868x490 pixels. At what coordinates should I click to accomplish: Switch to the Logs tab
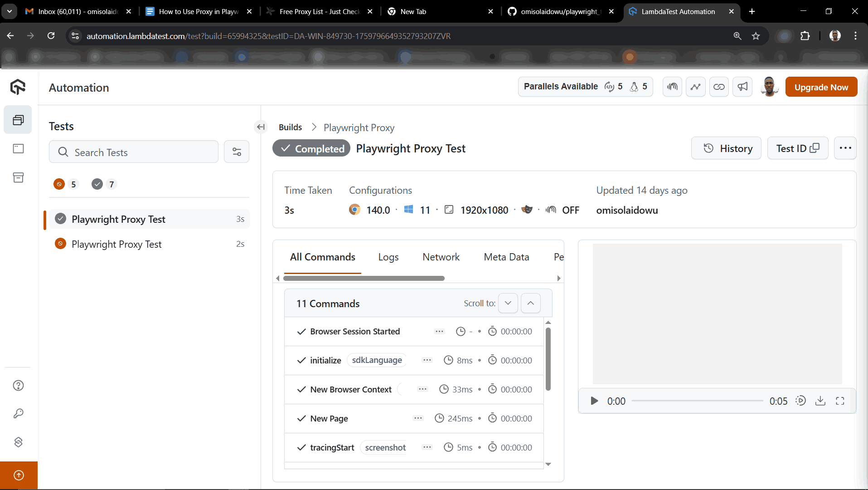tap(388, 257)
